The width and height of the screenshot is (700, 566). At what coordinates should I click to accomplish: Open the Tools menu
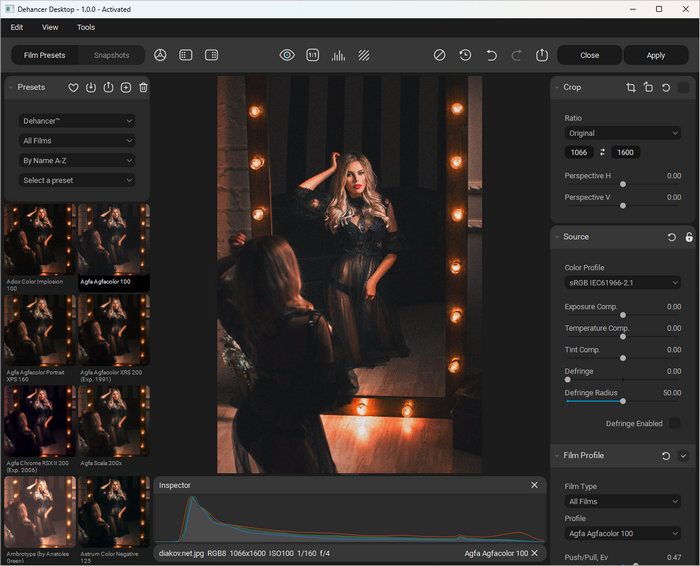tap(86, 27)
